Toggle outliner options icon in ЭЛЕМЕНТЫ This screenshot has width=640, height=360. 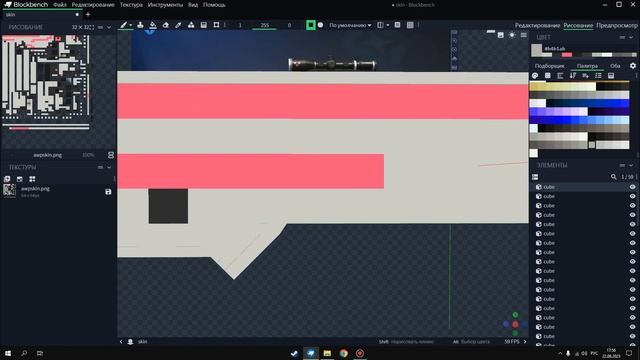point(535,177)
